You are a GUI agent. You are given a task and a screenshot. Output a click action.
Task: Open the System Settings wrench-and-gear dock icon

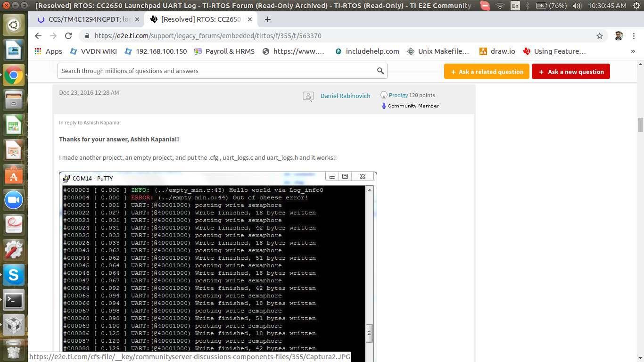(x=14, y=249)
